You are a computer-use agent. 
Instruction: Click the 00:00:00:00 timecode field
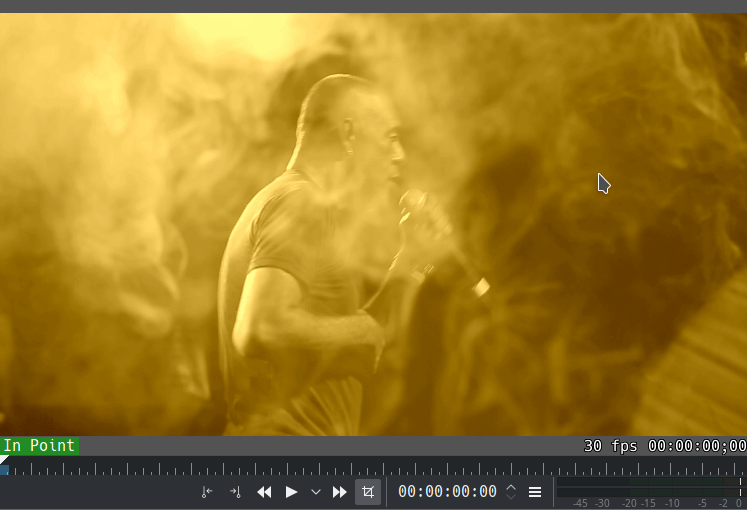click(x=447, y=492)
